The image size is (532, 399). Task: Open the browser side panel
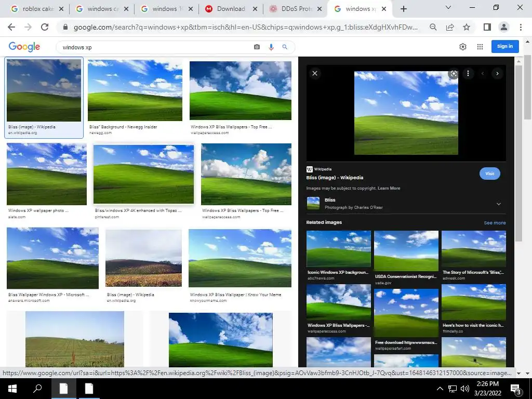tap(487, 27)
